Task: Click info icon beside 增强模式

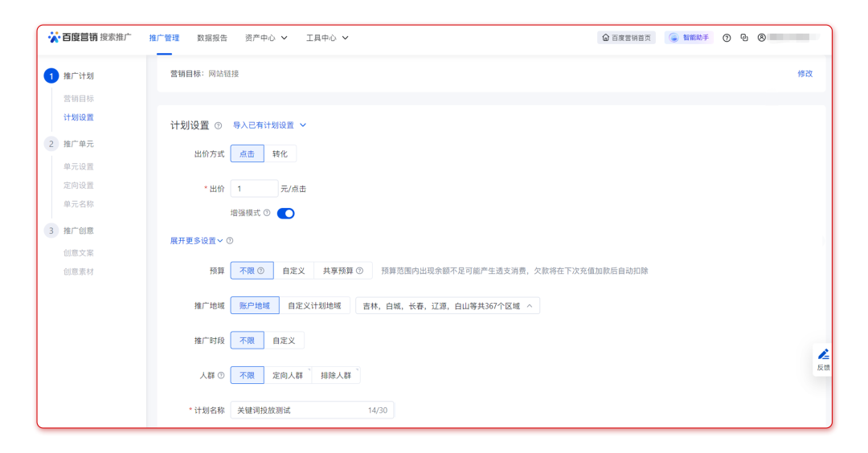Action: tap(267, 214)
